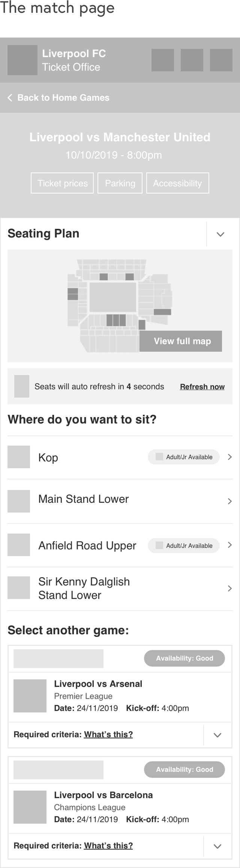Viewport: 240px width, 868px height.
Task: Open What's this link for Arsenal game
Action: coord(108,734)
